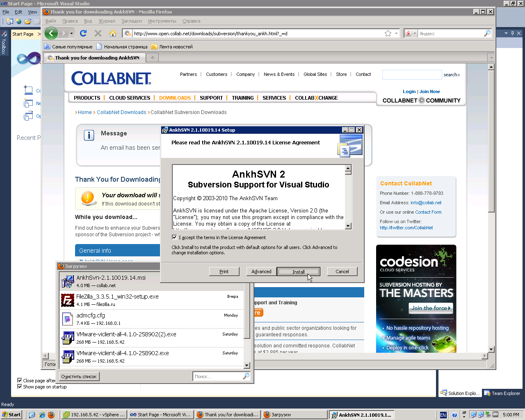Click Visual Studio's Open File toolbar icon

coord(28,21)
